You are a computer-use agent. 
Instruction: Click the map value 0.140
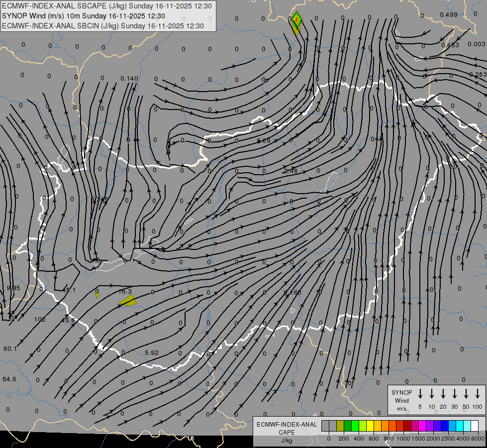coord(129,78)
